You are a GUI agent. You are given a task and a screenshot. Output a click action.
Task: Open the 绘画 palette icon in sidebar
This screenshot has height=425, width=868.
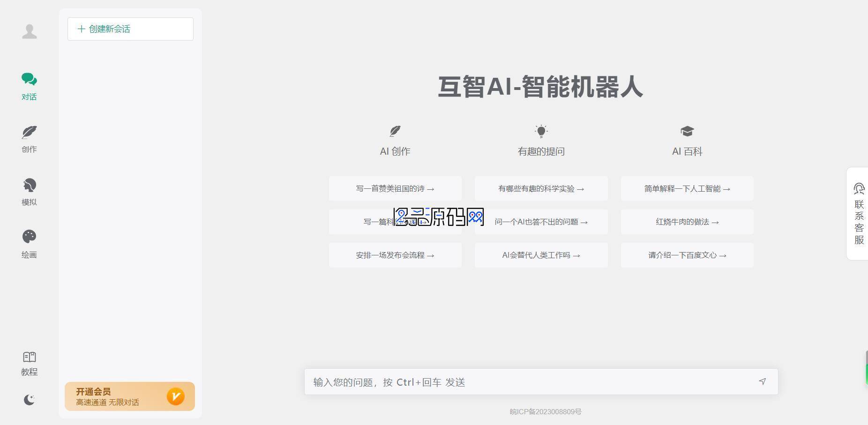29,237
